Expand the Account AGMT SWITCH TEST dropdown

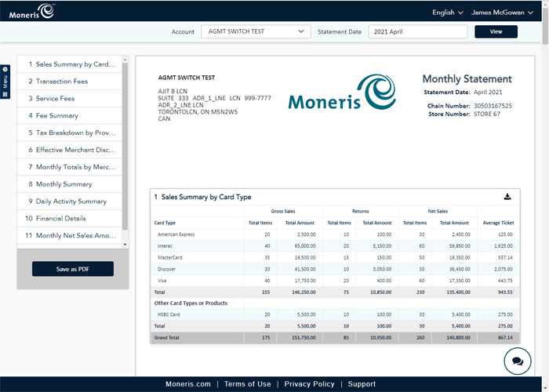pyautogui.click(x=256, y=31)
